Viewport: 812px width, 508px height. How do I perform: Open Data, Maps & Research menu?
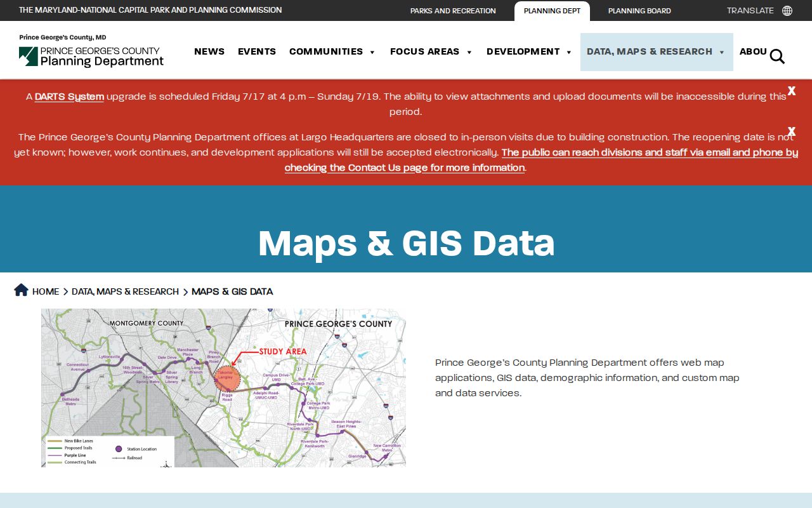[x=650, y=51]
